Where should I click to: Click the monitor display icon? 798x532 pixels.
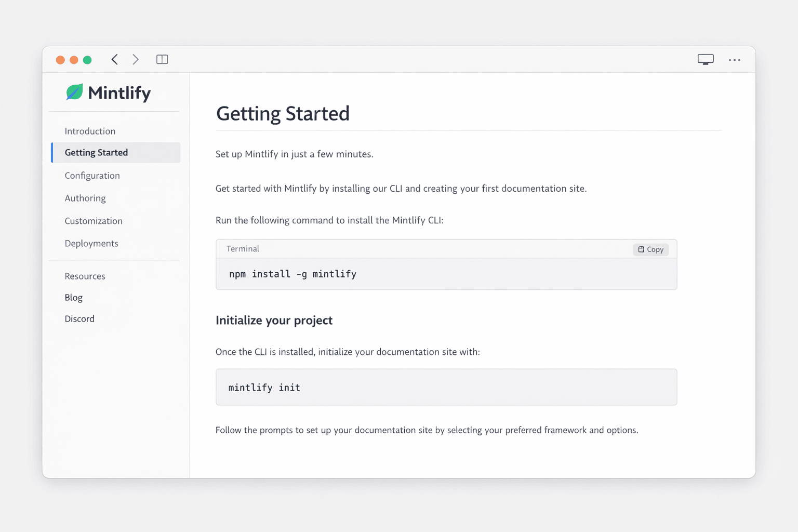(x=705, y=59)
